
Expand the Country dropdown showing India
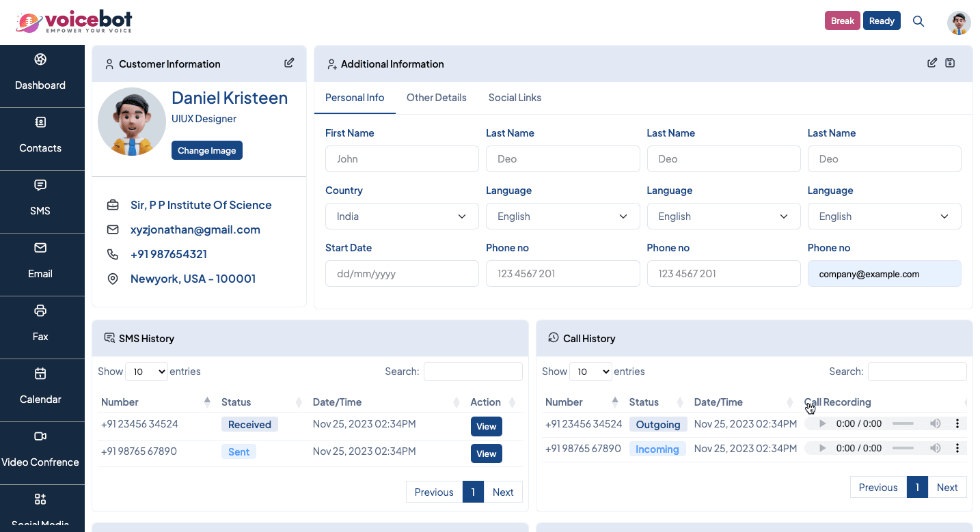(402, 216)
